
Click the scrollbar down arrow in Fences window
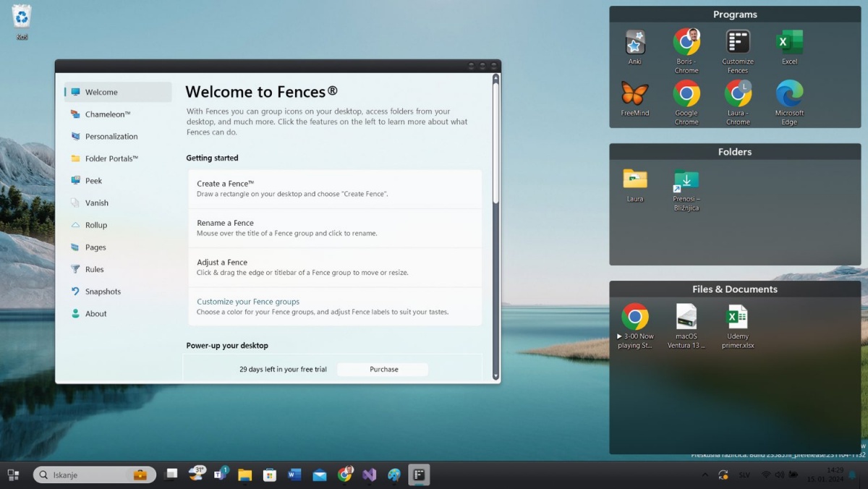[495, 376]
